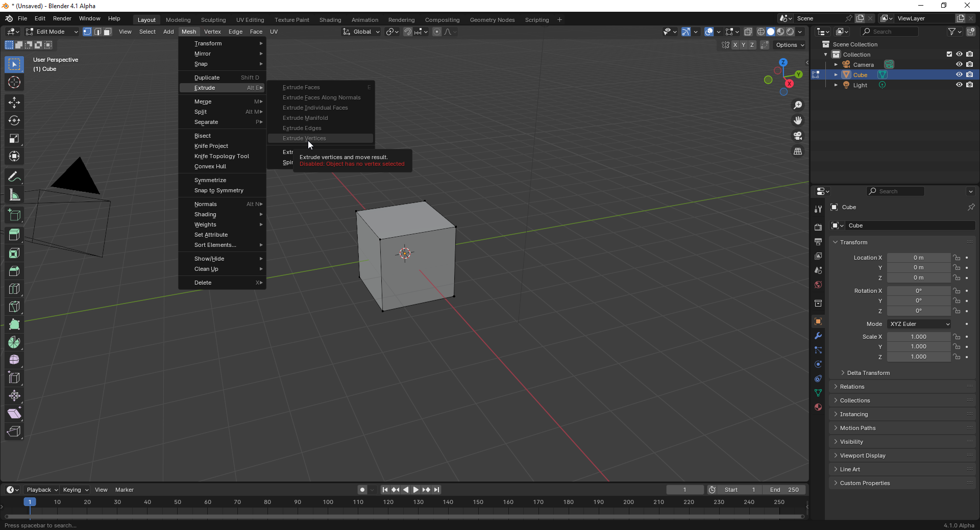Screen dimensions: 980x530
Task: Open the Merge submenu
Action: [x=223, y=102]
